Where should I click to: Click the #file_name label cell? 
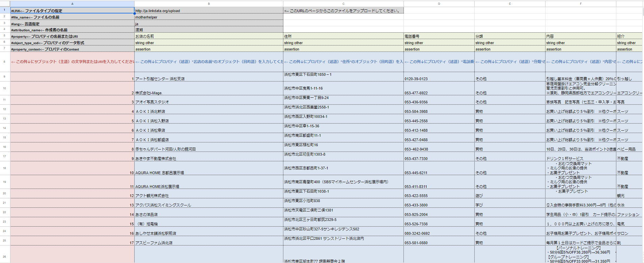[x=72, y=17]
